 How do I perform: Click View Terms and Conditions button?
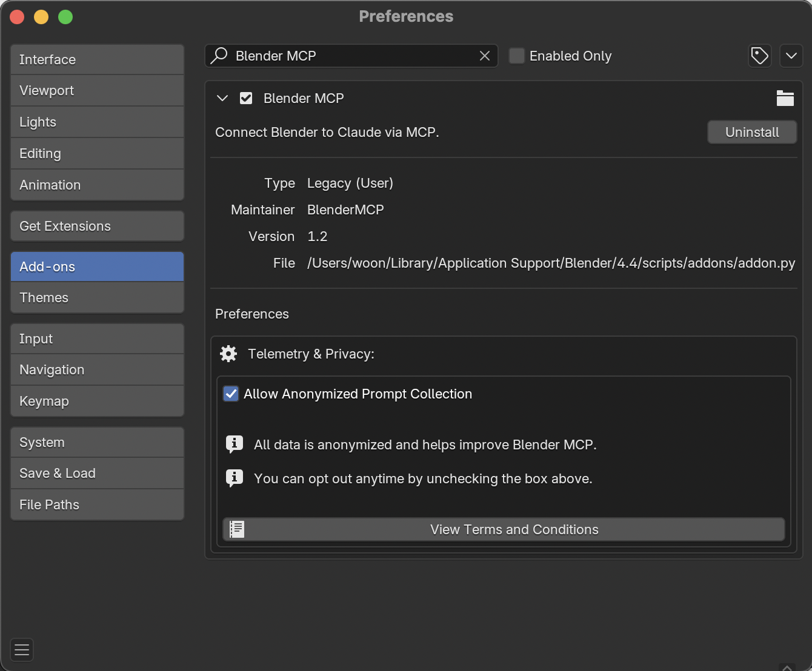(504, 529)
